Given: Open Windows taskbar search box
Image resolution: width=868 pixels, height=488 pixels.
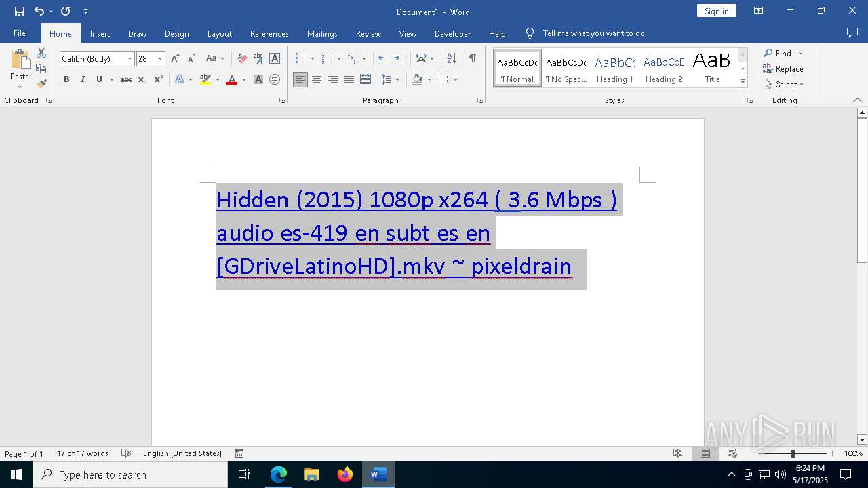Looking at the screenshot, I should point(130,474).
